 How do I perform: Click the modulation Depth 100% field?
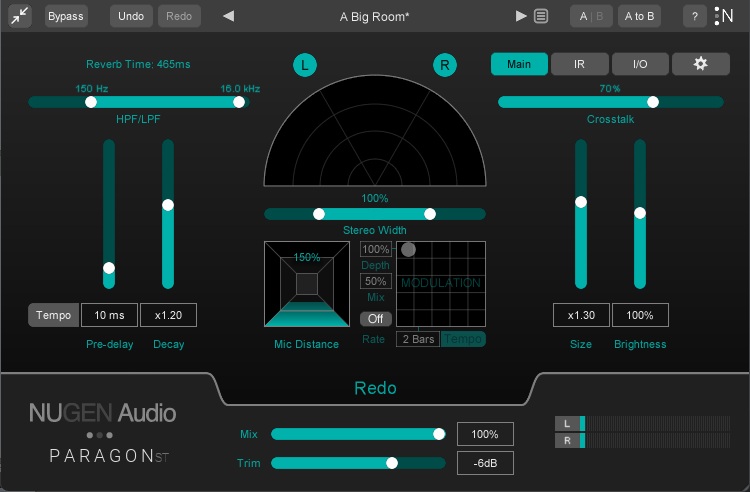click(376, 249)
